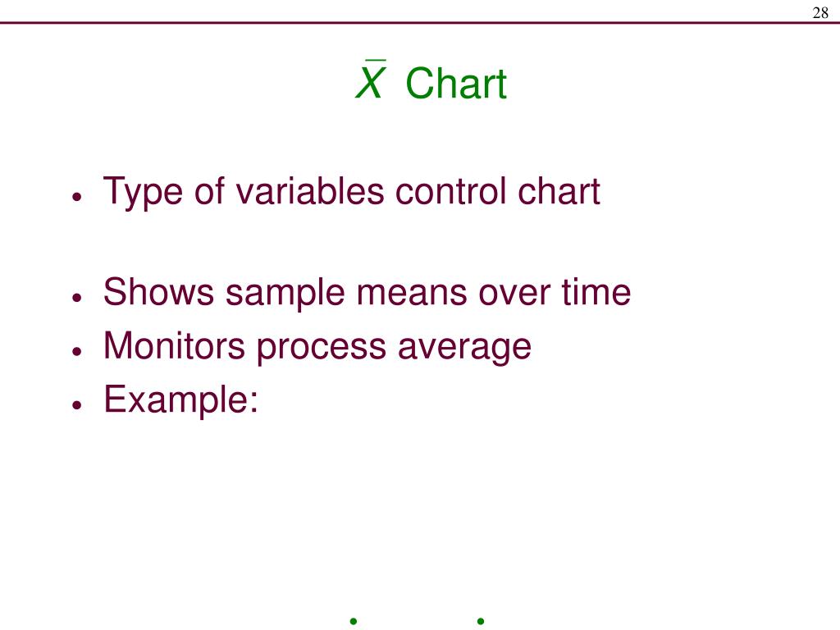Click the slide number 28
This screenshot has height=630, width=840.
[820, 12]
